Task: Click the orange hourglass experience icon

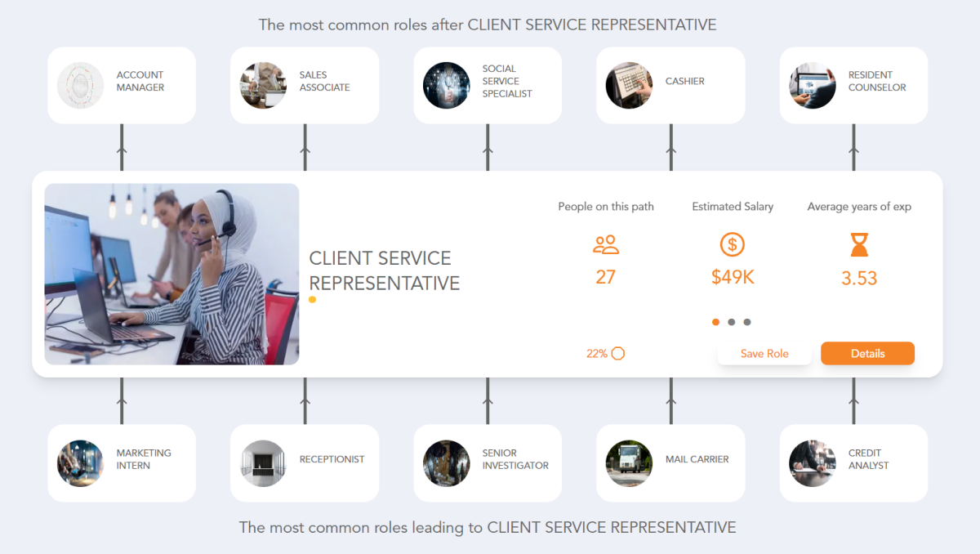Action: coord(858,245)
